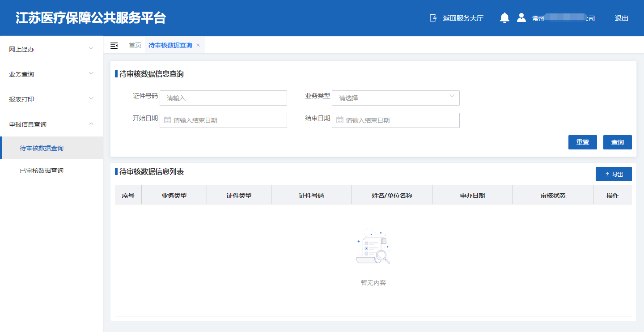Export the list with 导出 button
This screenshot has width=644, height=332.
click(614, 174)
